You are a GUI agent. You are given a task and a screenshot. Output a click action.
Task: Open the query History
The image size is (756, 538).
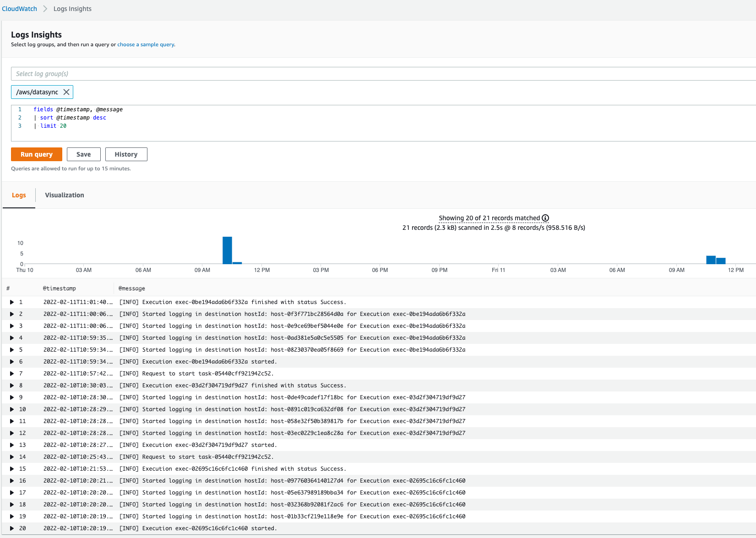pyautogui.click(x=126, y=154)
